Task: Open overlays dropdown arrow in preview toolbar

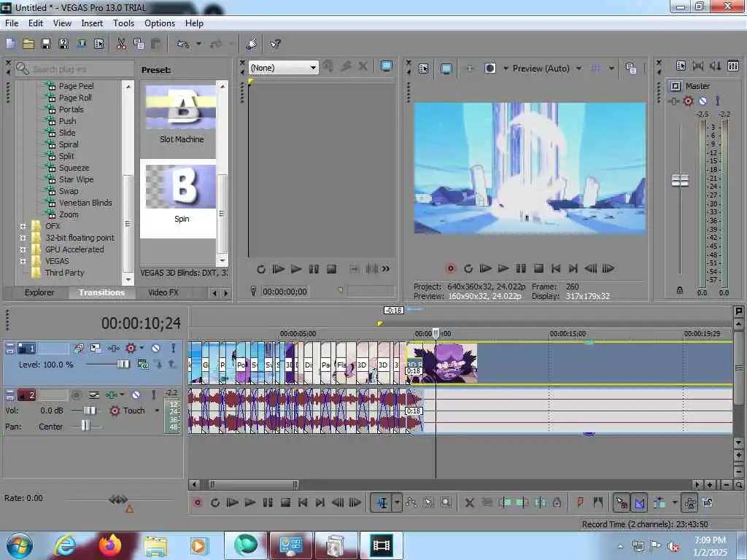Action: 611,69
